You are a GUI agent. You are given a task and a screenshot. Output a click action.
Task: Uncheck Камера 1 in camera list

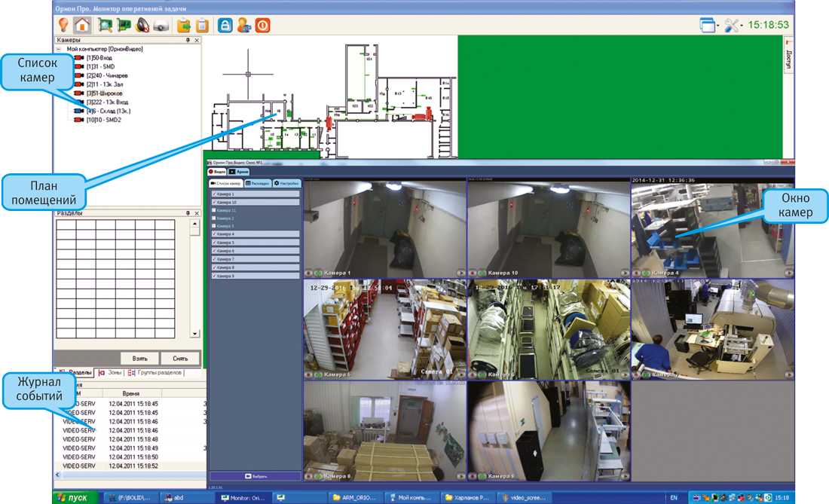click(x=214, y=194)
